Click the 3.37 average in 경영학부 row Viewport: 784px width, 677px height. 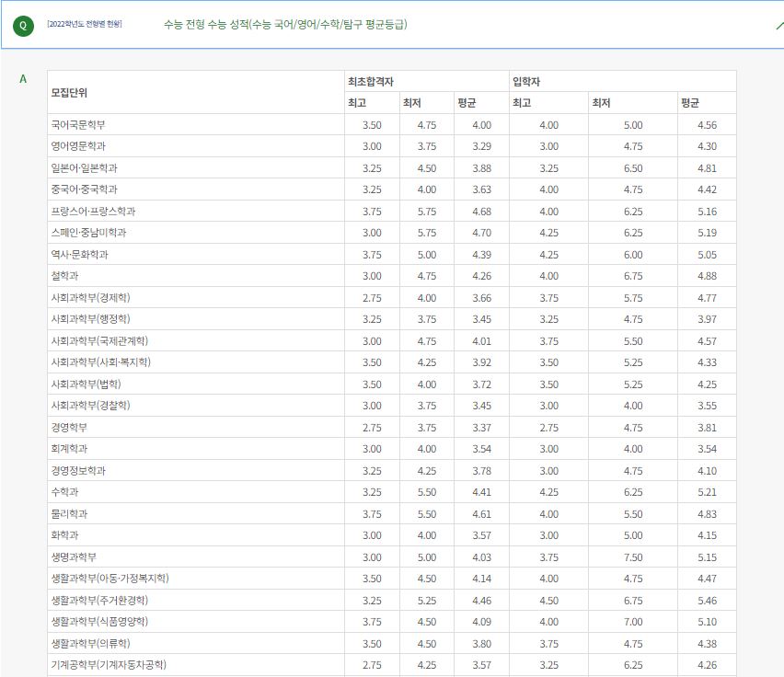tap(481, 428)
